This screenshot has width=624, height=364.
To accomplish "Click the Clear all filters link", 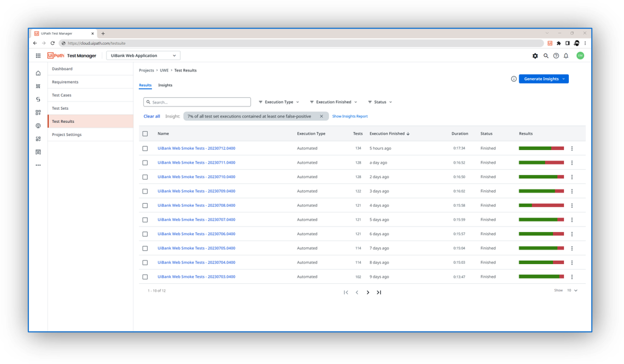I will point(151,116).
